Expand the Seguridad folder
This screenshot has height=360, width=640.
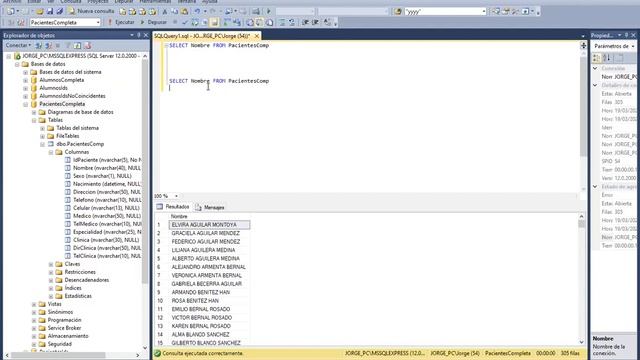click(34, 344)
